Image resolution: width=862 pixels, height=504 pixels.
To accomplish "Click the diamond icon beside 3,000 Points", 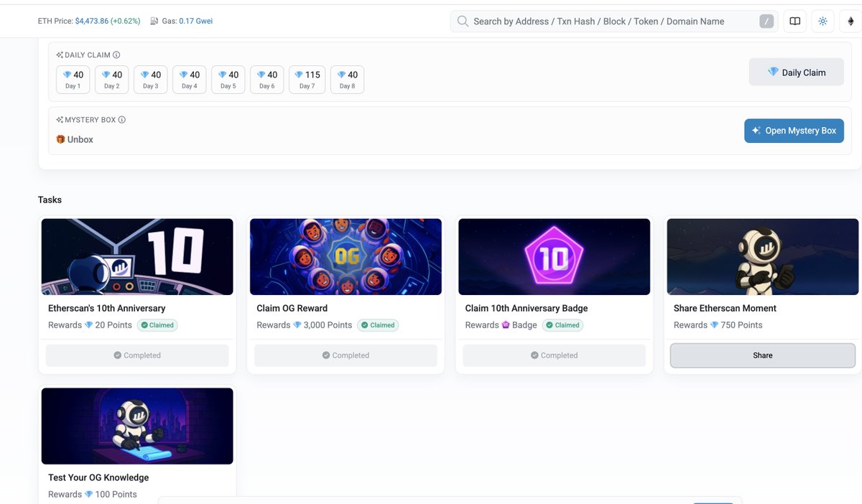I will 297,325.
